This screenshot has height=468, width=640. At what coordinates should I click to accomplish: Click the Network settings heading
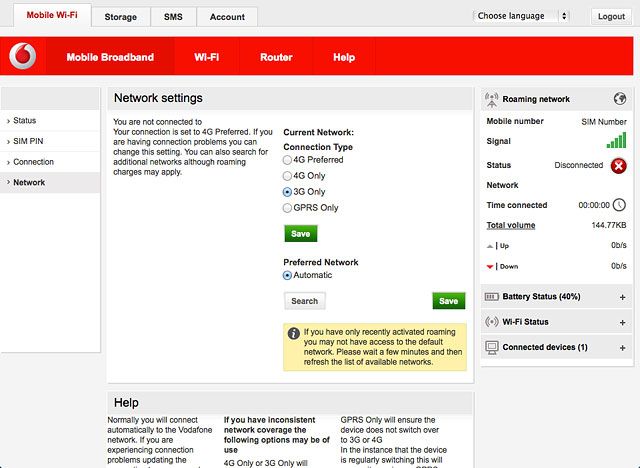coord(158,98)
